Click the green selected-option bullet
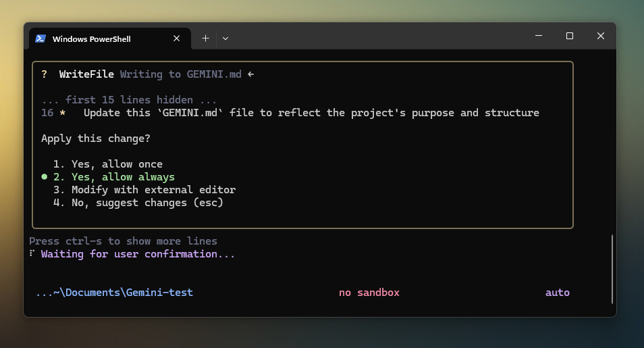The height and width of the screenshot is (348, 644). [x=45, y=177]
